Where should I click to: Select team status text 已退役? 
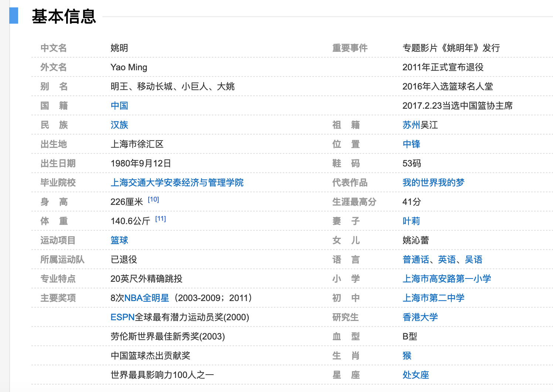[x=124, y=260]
